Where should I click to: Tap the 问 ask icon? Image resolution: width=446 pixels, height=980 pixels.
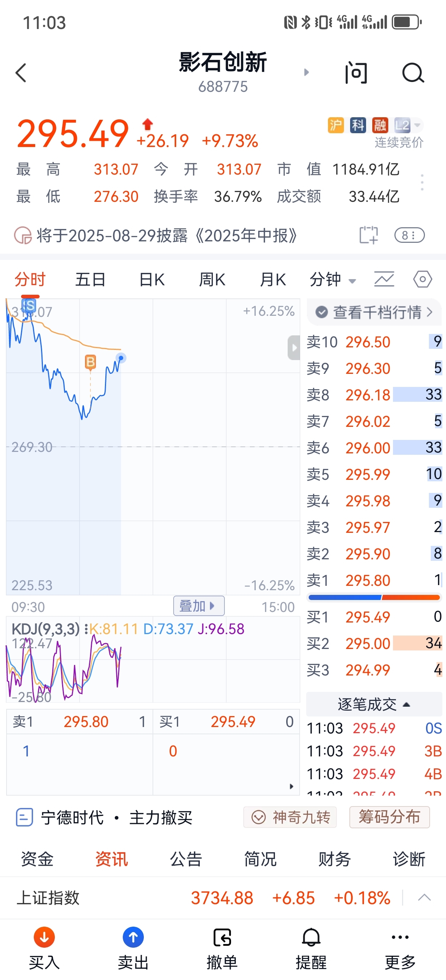pyautogui.click(x=356, y=73)
